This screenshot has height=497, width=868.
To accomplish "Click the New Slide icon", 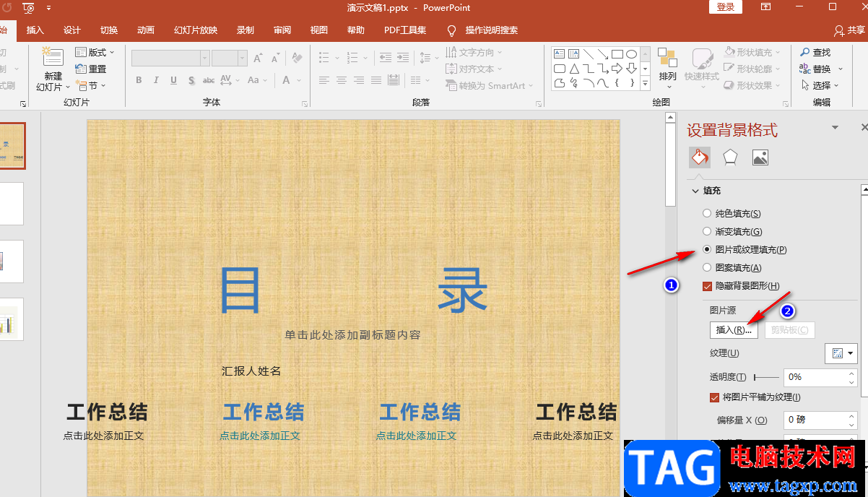I will click(53, 58).
